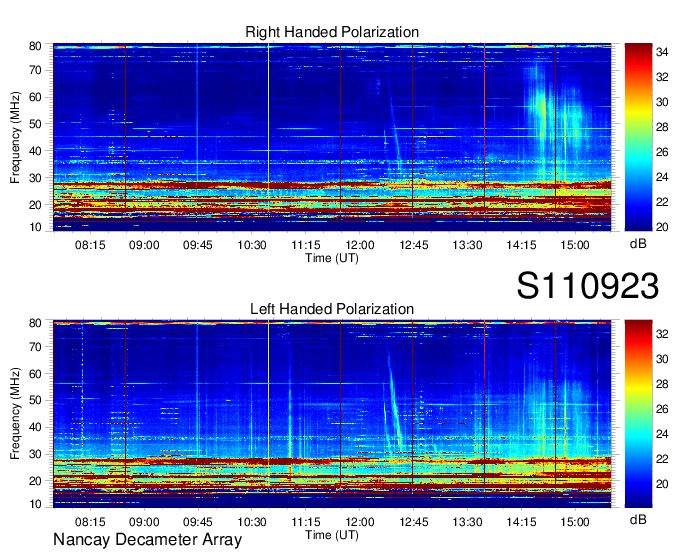
Task: Click 50 MHz tick of Right Handed plot
Action: coord(35,124)
